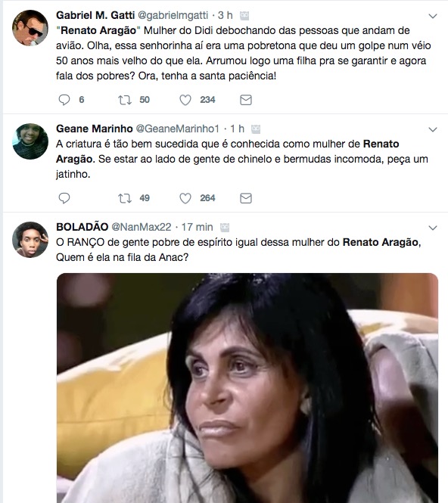The image size is (448, 503).
Task: Open BOLADÃO profile name link
Action: point(82,227)
